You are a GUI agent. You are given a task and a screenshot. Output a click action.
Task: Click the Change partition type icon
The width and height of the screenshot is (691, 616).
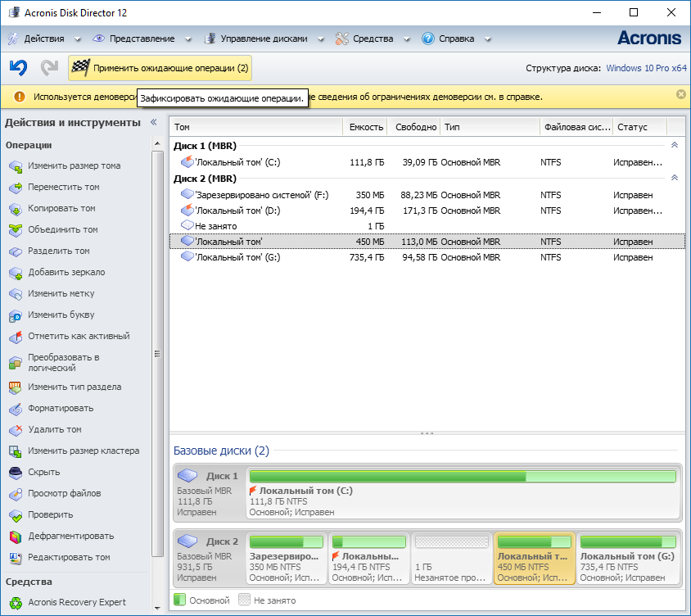16,387
